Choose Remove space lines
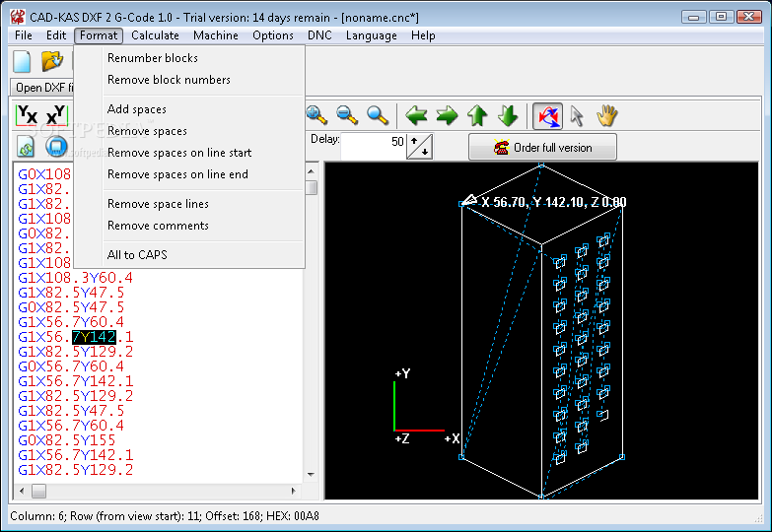 tap(189, 204)
